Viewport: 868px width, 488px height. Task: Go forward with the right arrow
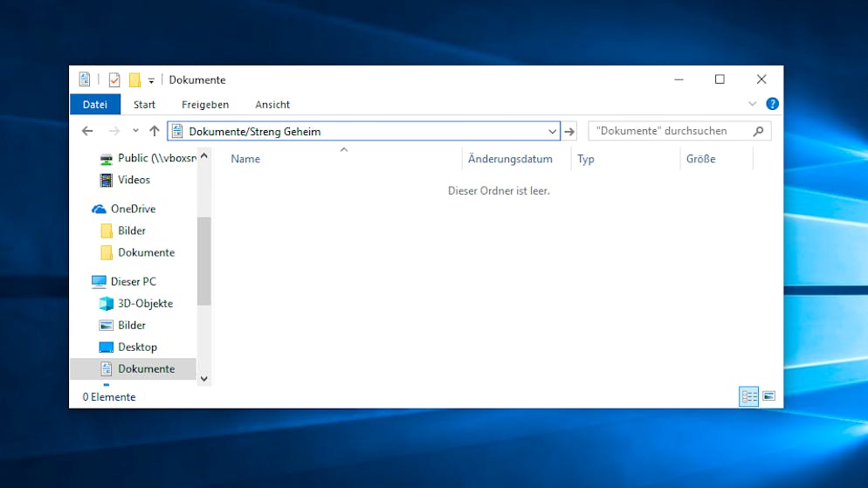click(x=114, y=131)
